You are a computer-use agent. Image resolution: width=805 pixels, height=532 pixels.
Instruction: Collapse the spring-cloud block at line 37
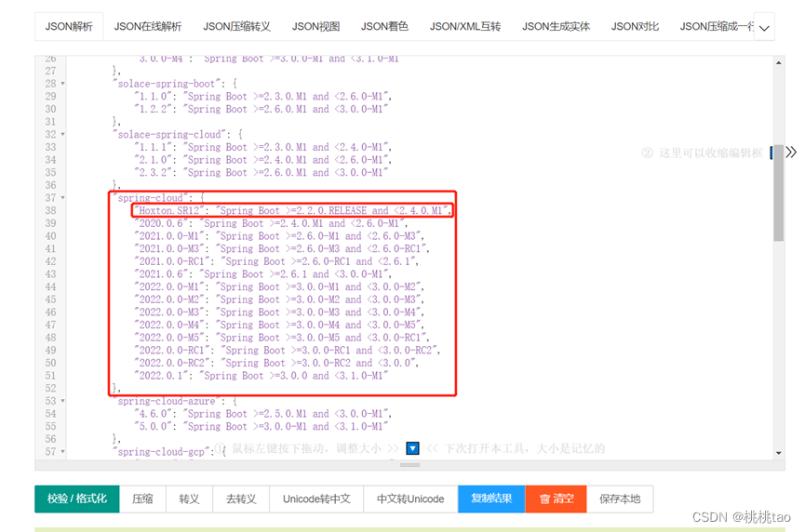point(63,198)
